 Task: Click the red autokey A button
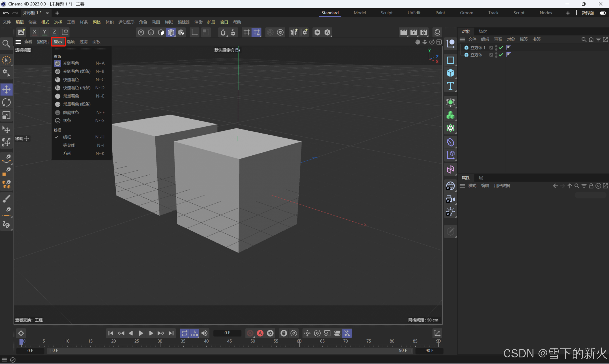[260, 333]
